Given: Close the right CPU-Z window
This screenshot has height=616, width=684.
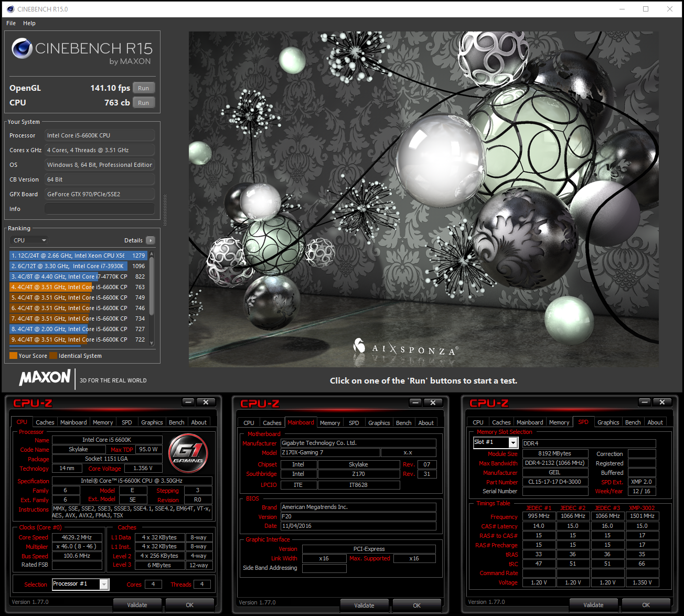Looking at the screenshot, I should [662, 402].
